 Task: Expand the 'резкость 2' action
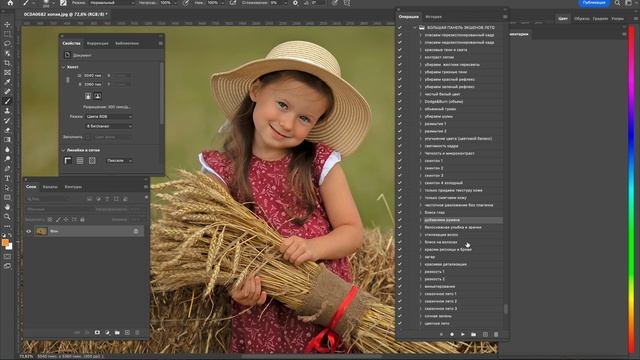(420, 279)
